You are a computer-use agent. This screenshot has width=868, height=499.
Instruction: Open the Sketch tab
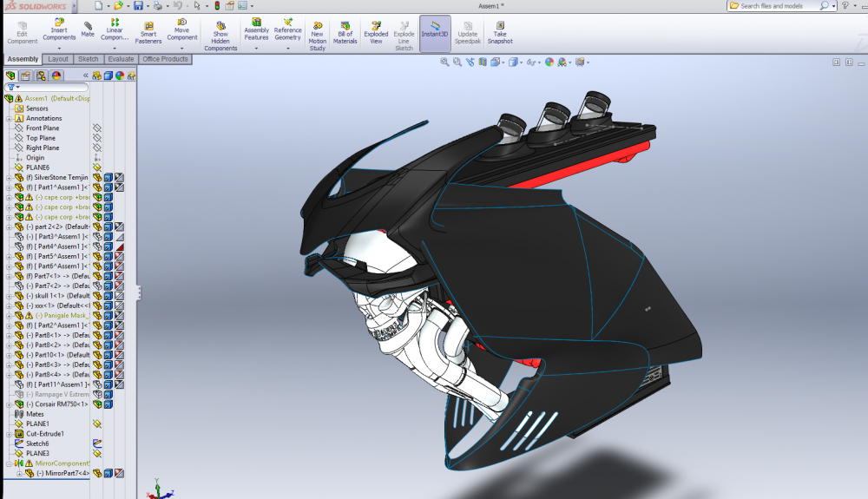(x=89, y=59)
